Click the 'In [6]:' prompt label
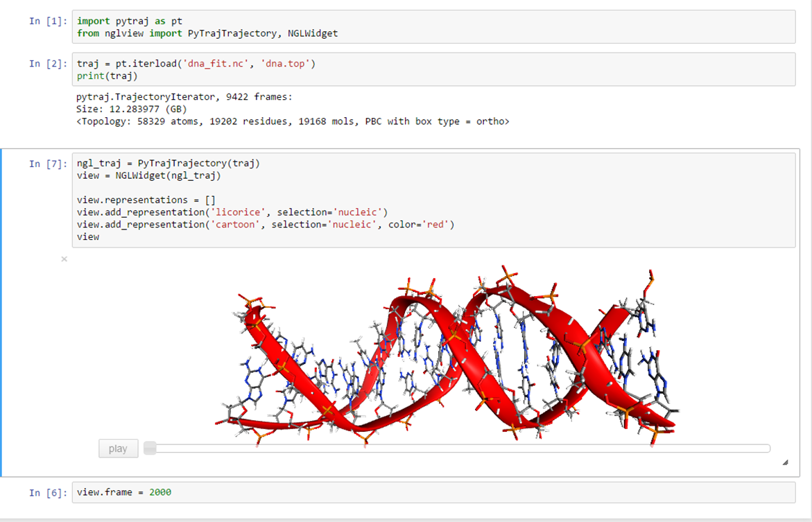Image resolution: width=812 pixels, height=522 pixels. pyautogui.click(x=48, y=492)
